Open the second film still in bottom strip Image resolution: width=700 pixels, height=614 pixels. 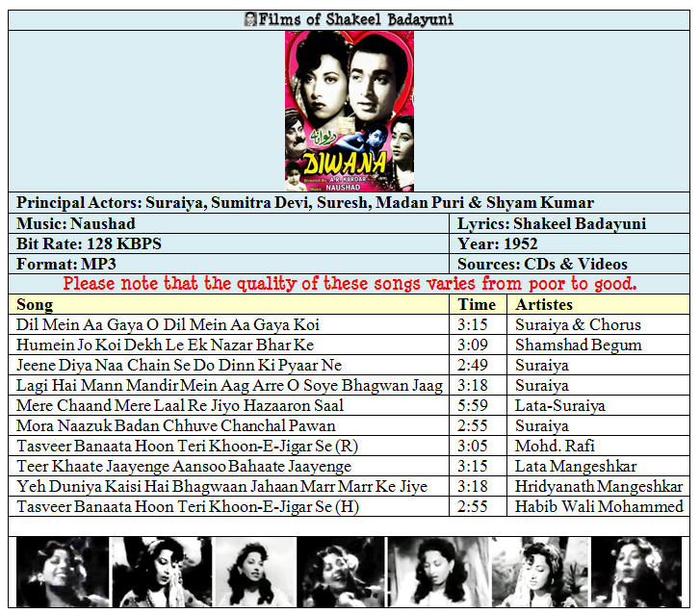pos(162,572)
